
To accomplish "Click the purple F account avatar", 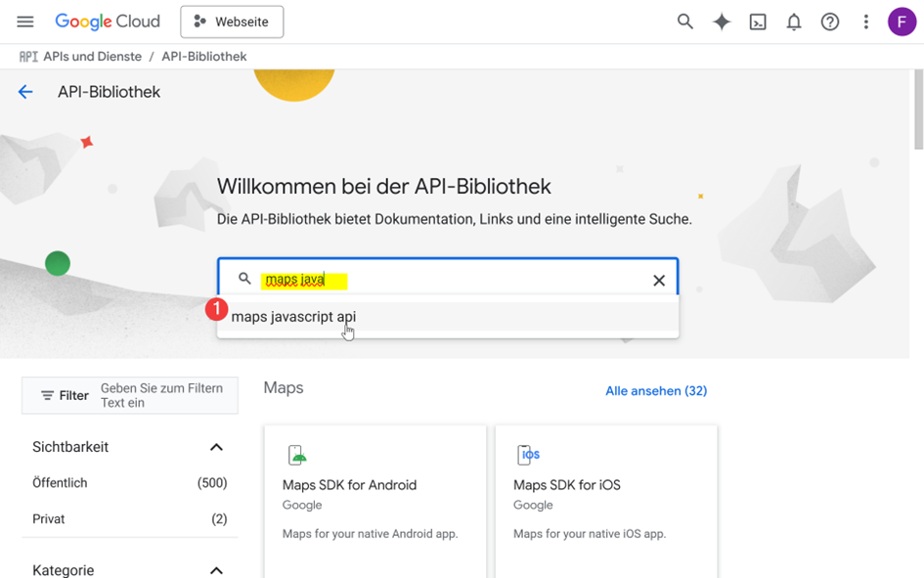I will (902, 22).
